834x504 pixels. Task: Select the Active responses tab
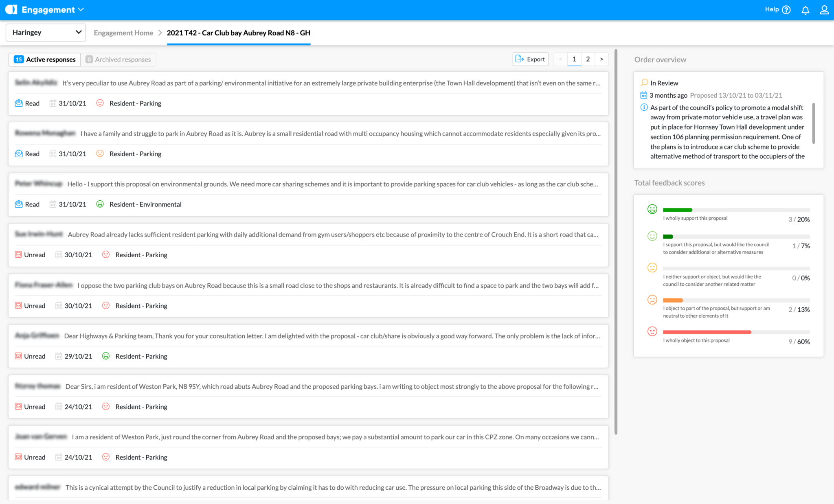(x=45, y=59)
